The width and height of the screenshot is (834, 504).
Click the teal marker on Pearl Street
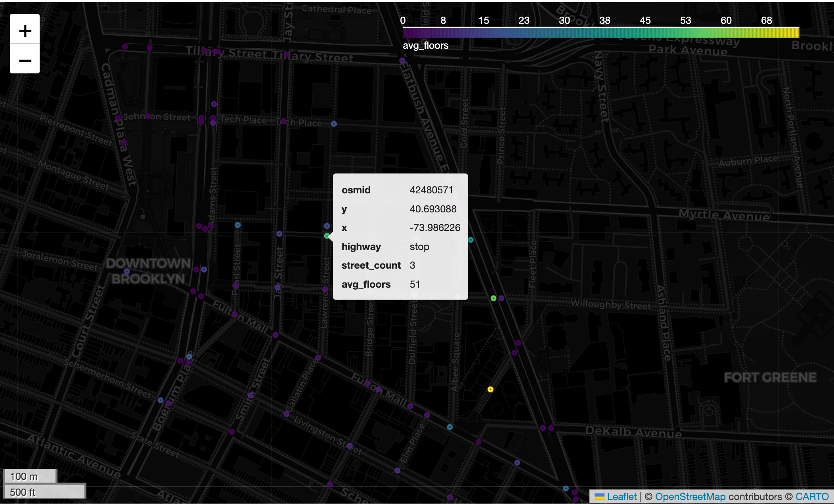[237, 225]
